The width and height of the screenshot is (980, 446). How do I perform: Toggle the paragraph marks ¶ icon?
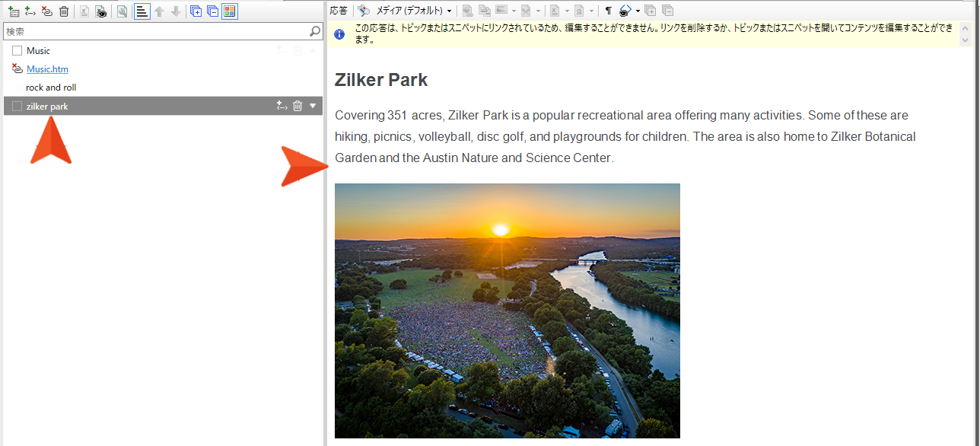pyautogui.click(x=608, y=11)
